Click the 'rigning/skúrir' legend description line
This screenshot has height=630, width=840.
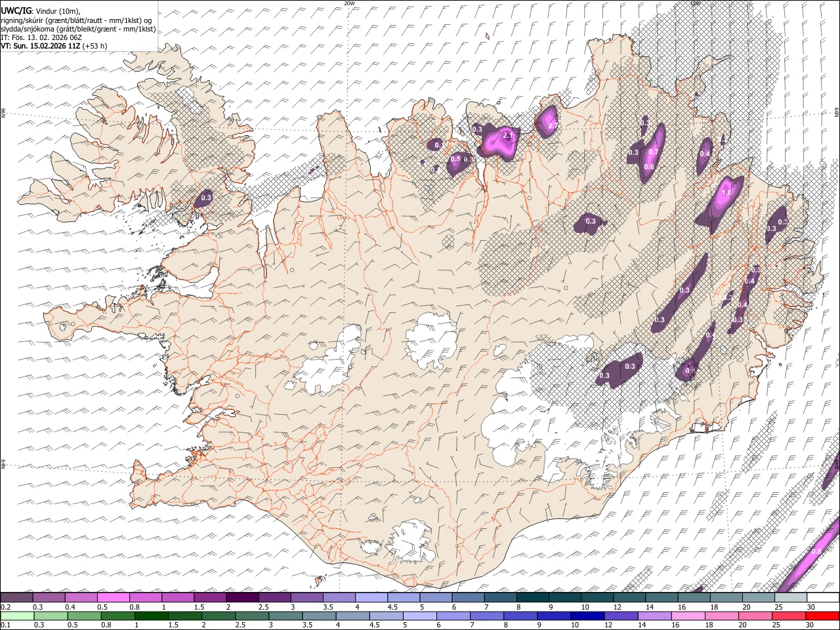tap(76, 20)
